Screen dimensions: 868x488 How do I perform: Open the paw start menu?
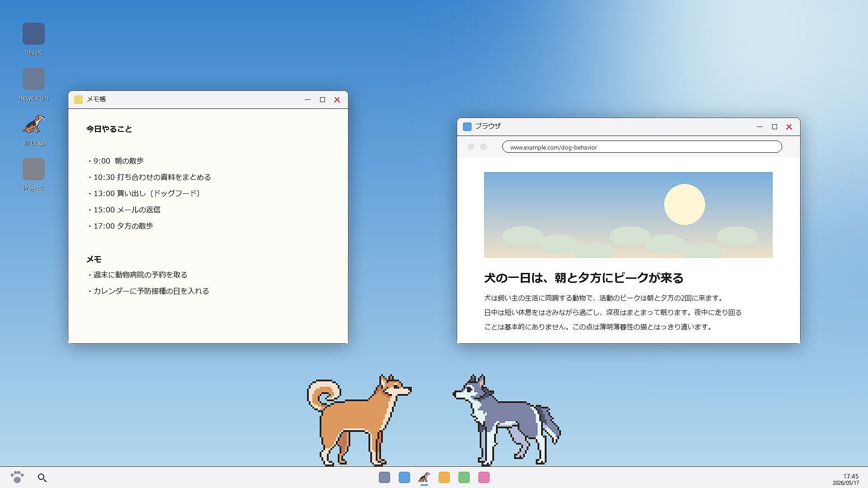17,477
